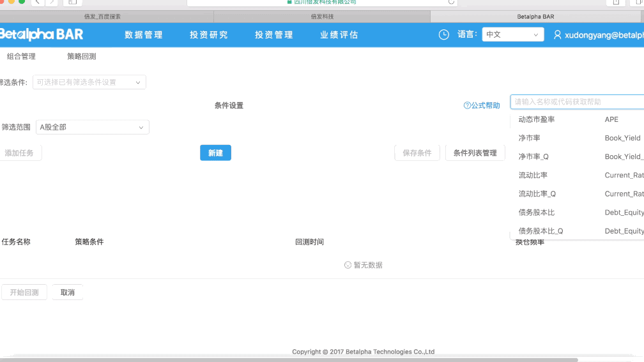
Task: Open the 投资研究 menu
Action: [209, 35]
